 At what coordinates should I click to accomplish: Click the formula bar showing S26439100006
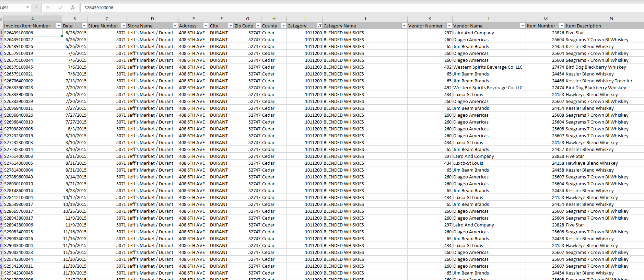coord(362,8)
